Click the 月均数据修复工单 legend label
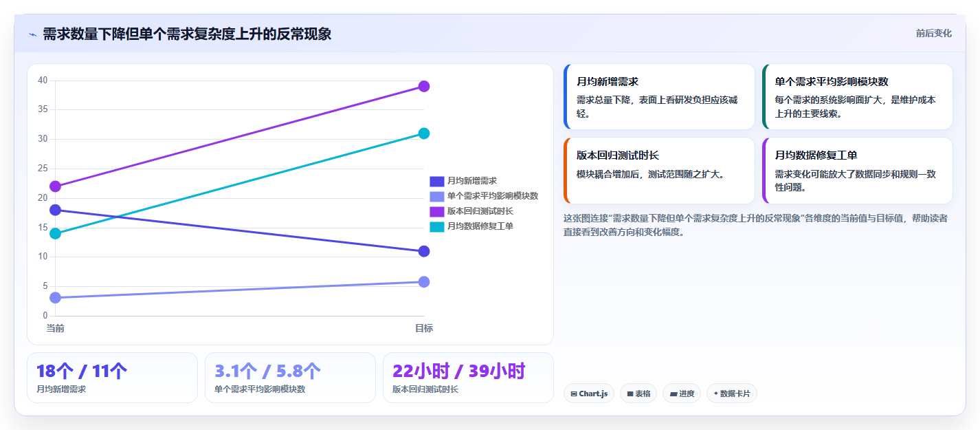Viewport: 980px width, 430px height. coord(480,226)
